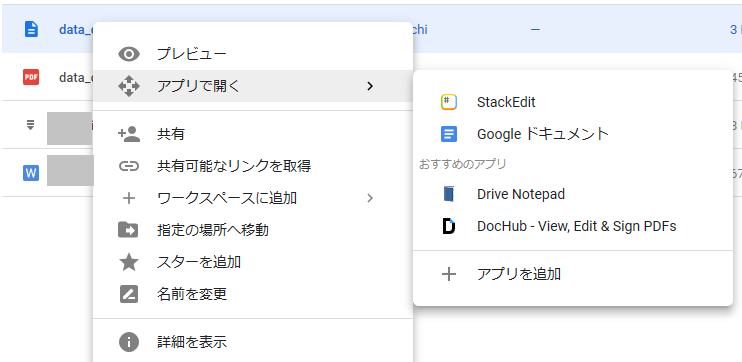
Task: Select the highlighted data_ file name
Action: click(x=76, y=29)
